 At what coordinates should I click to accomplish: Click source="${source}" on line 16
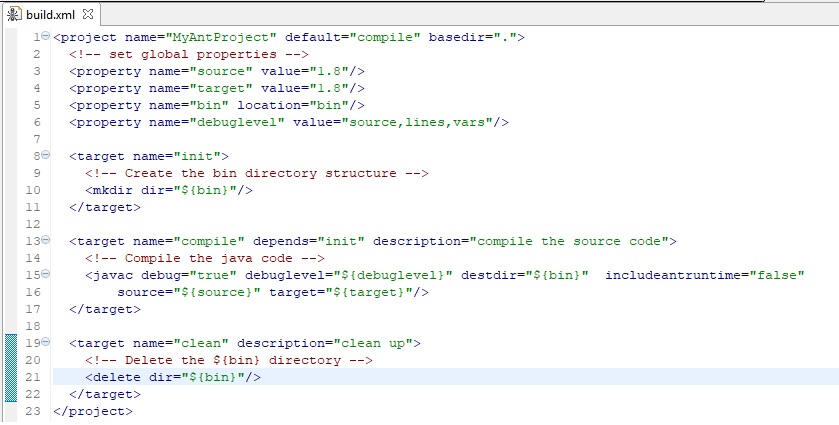pyautogui.click(x=189, y=293)
